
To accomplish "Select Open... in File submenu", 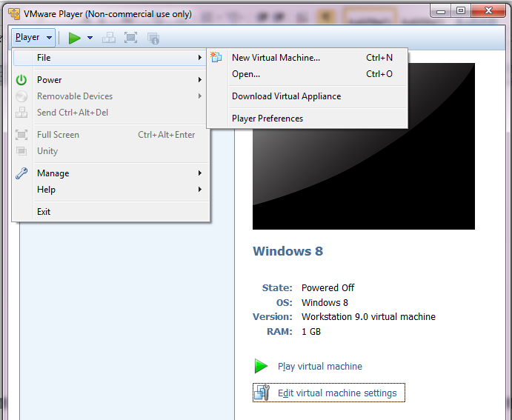I will [307, 74].
